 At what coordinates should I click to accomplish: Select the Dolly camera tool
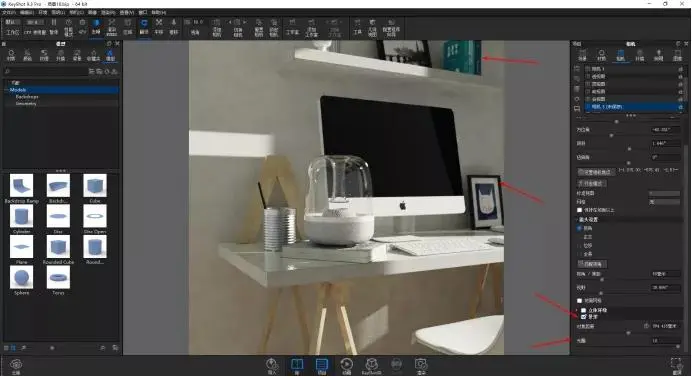pos(173,27)
